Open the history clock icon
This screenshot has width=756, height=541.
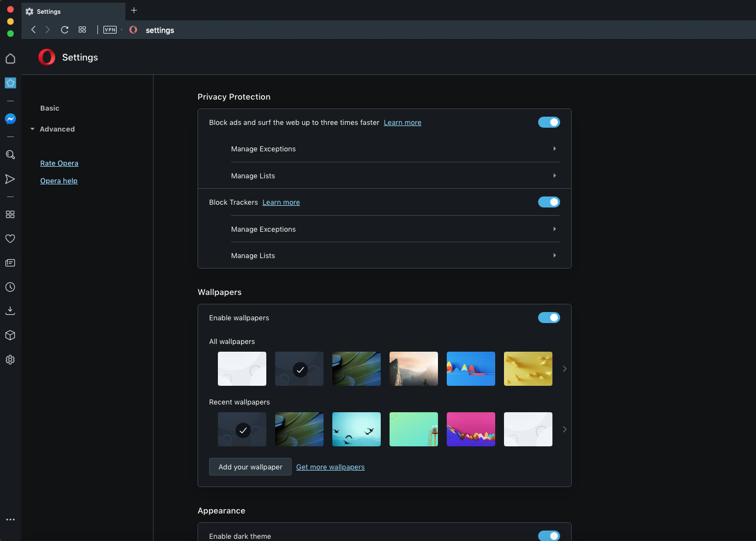[x=10, y=287]
